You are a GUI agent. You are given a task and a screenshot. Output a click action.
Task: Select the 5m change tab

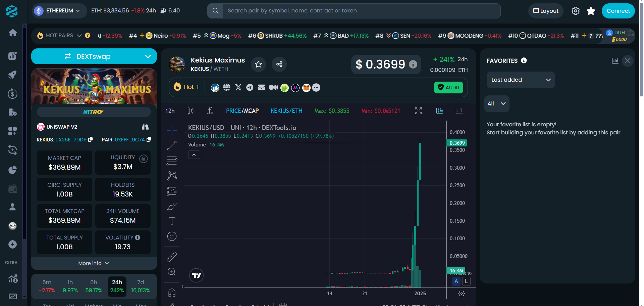(x=47, y=286)
